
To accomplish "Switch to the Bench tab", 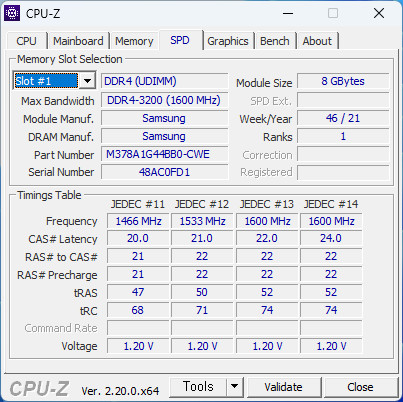I will pyautogui.click(x=275, y=41).
